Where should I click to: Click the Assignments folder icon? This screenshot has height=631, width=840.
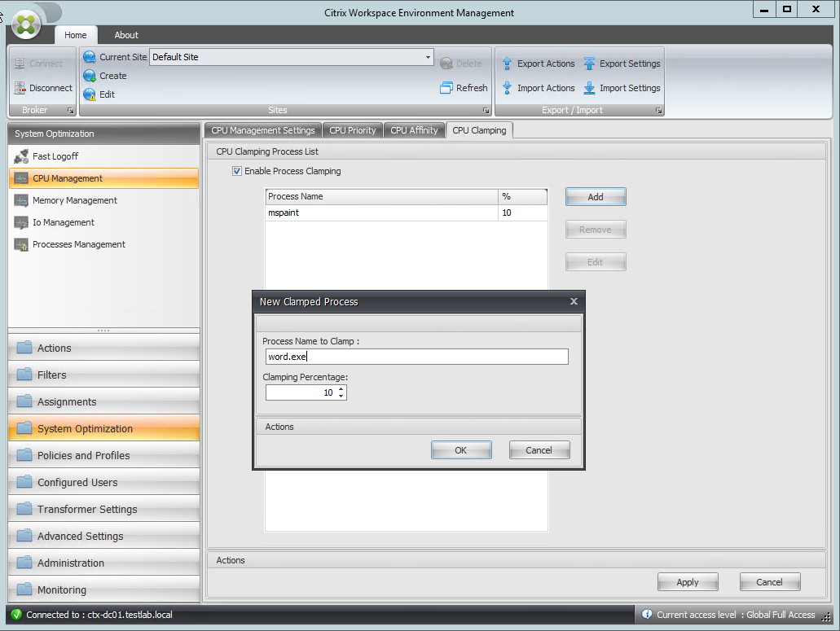[24, 401]
